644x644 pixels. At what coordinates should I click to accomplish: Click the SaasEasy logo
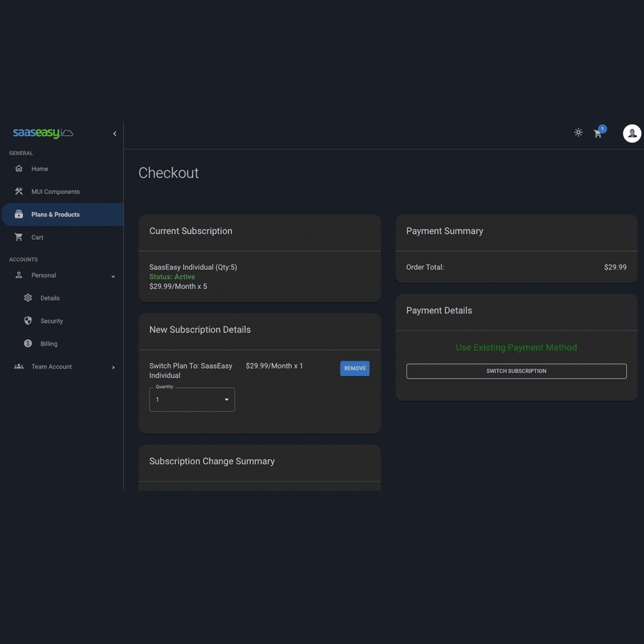pyautogui.click(x=43, y=133)
